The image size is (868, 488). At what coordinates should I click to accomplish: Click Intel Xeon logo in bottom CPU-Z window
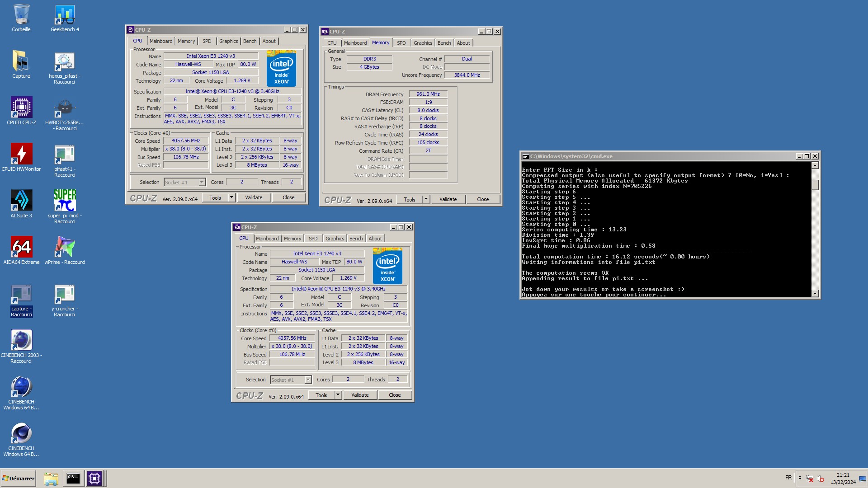point(387,266)
